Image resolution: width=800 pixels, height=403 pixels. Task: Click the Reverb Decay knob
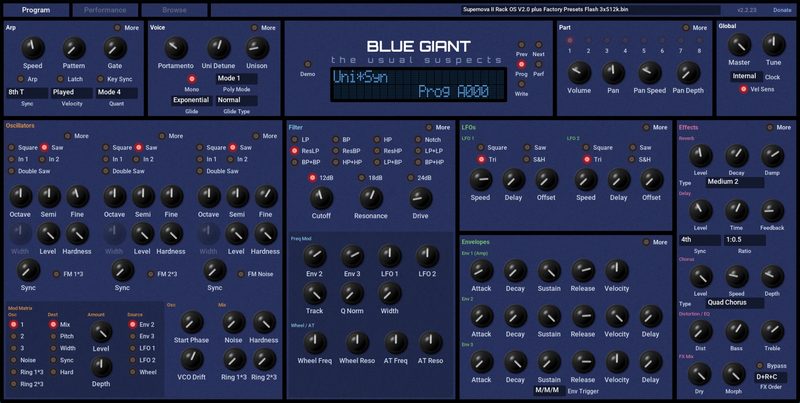tap(736, 156)
